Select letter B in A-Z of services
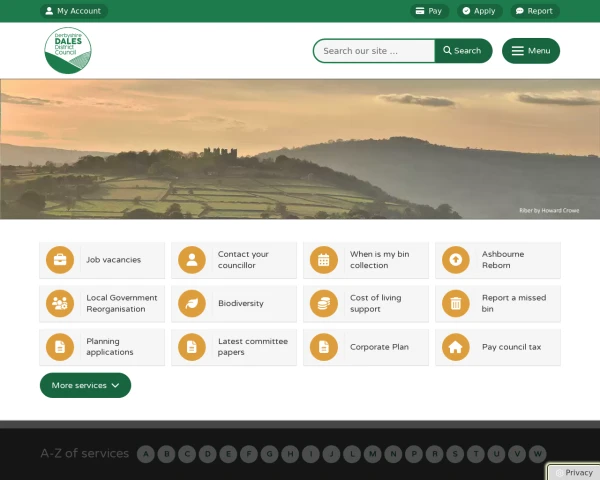This screenshot has height=480, width=600. tap(166, 454)
